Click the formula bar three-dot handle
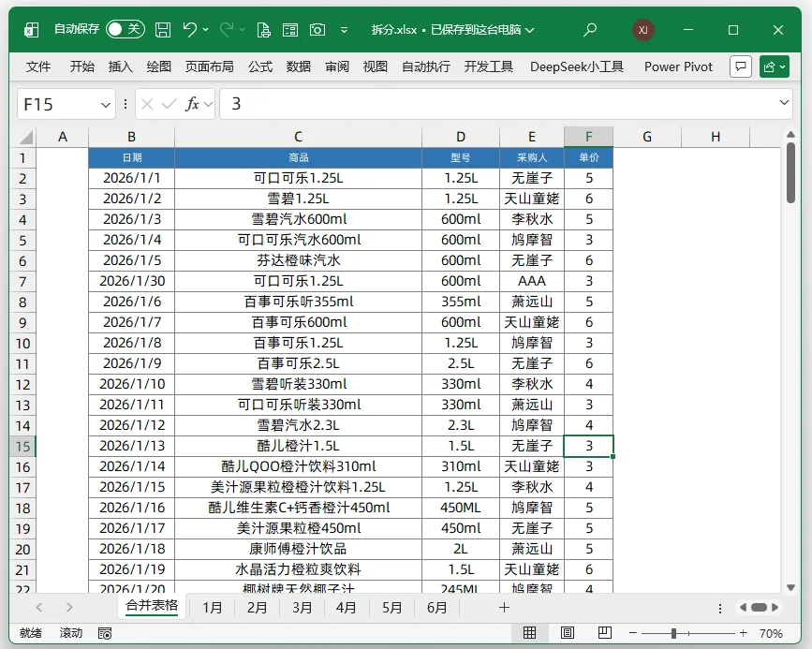Screen dimensions: 812x649 pos(125,105)
